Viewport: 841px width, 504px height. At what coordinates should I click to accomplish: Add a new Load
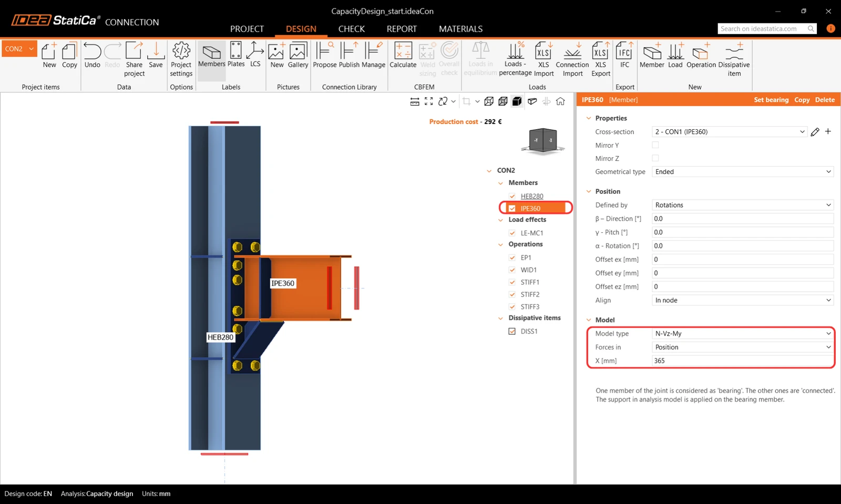tap(675, 55)
